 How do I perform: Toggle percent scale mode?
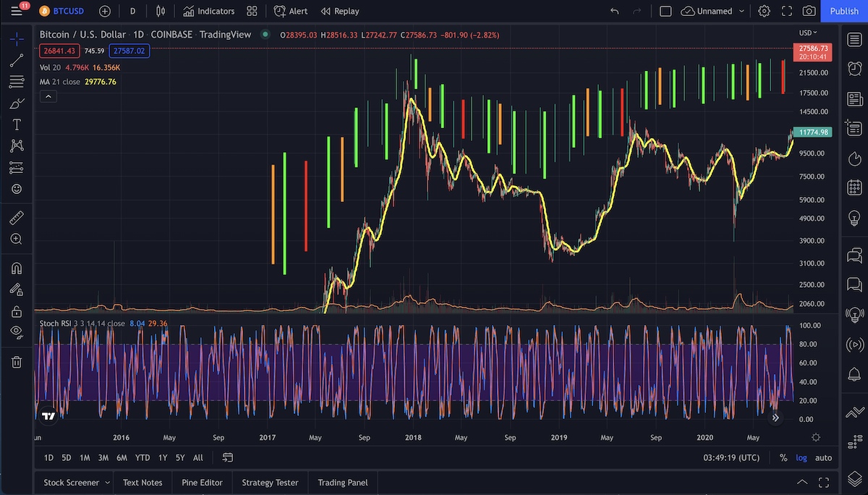783,457
